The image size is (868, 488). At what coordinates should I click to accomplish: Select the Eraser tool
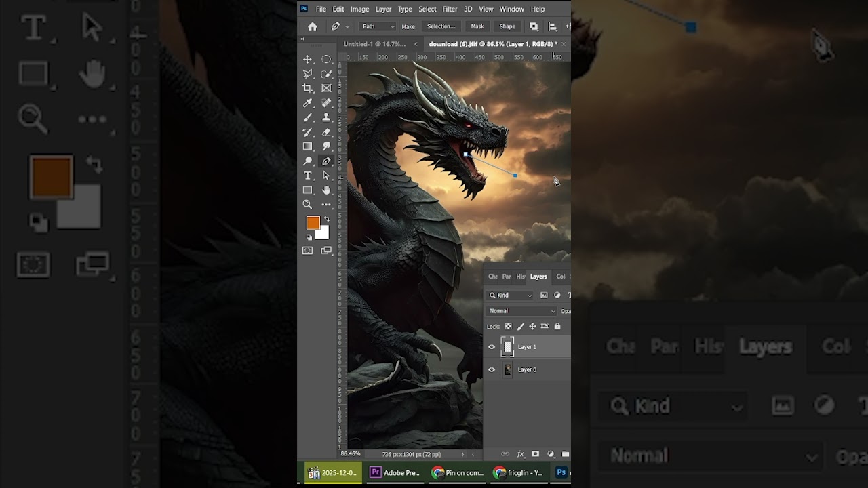pyautogui.click(x=326, y=132)
